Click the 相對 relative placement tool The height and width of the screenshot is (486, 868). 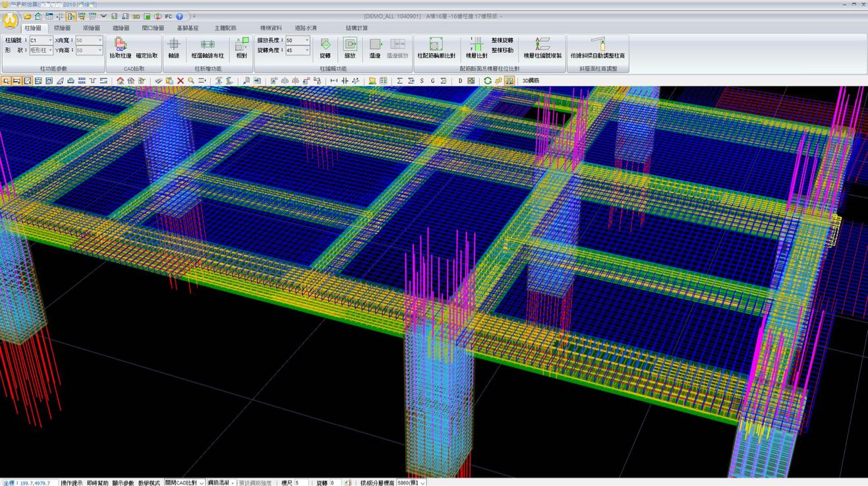coord(242,49)
